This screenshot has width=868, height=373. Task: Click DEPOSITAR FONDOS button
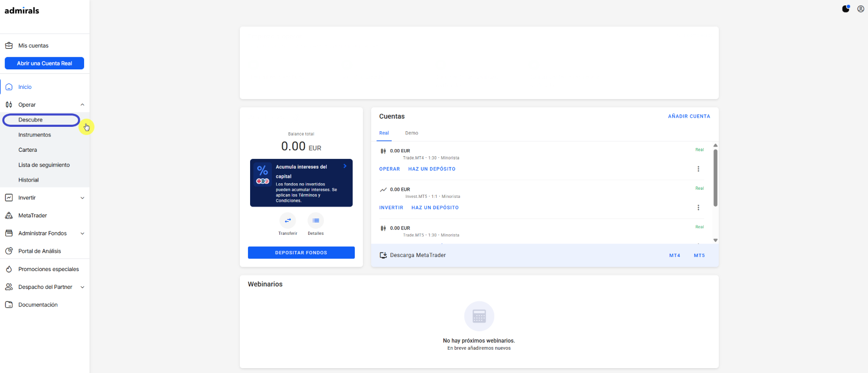pos(301,253)
